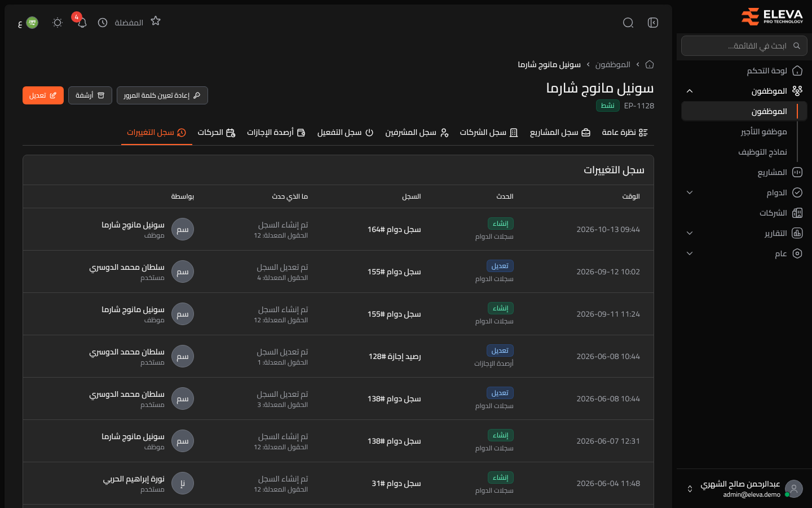Toggle the sidebar collapse icon
Image resolution: width=812 pixels, height=508 pixels.
coord(653,23)
